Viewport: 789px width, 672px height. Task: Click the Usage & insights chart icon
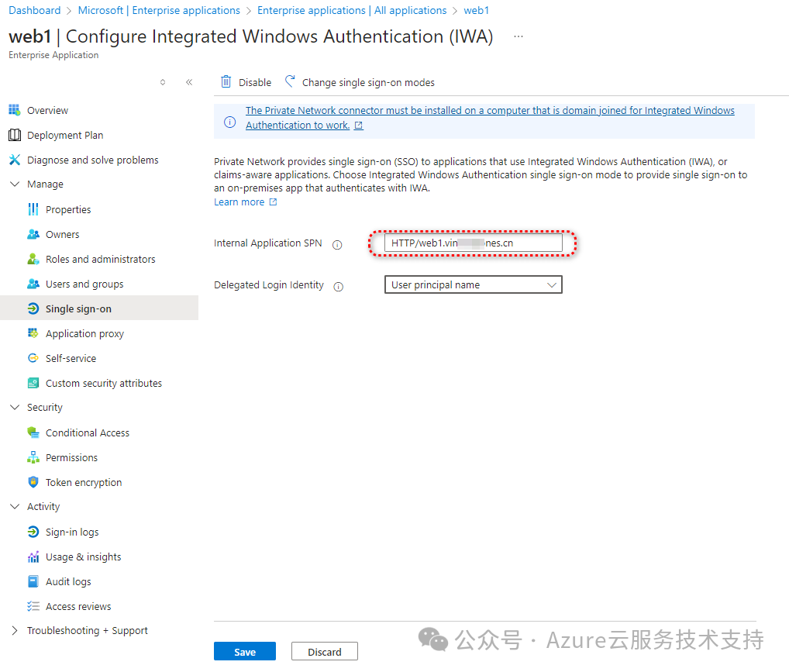33,557
